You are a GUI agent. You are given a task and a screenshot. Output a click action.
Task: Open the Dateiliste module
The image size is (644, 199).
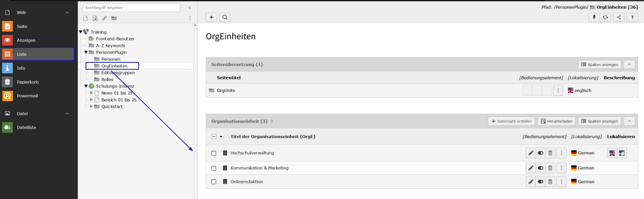[x=26, y=127]
